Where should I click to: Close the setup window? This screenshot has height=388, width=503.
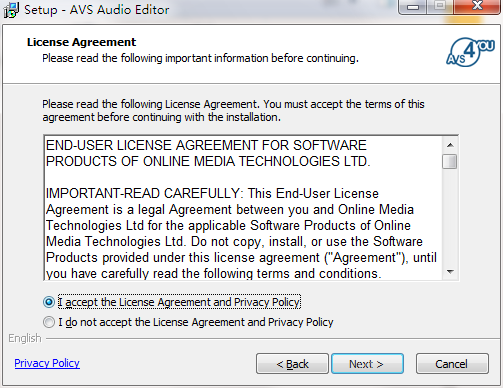point(477,7)
